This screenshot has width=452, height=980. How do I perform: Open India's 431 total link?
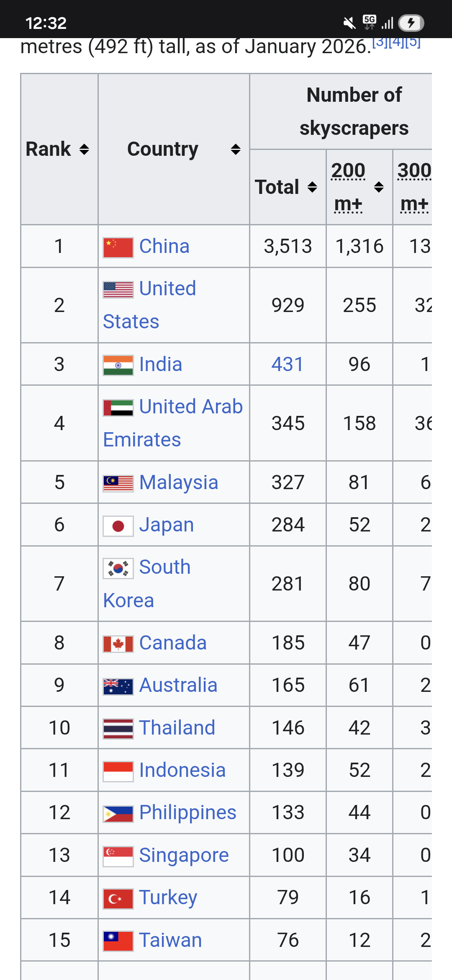tap(287, 364)
